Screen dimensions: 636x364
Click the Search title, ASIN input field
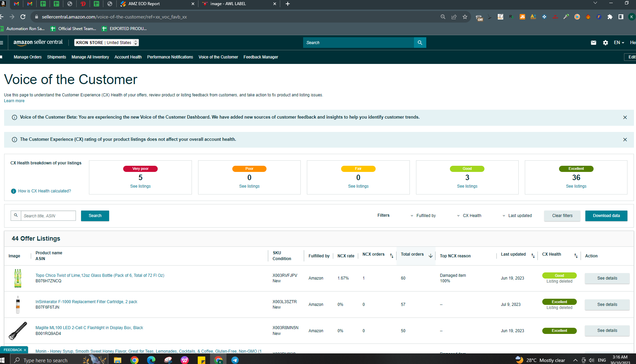point(48,216)
